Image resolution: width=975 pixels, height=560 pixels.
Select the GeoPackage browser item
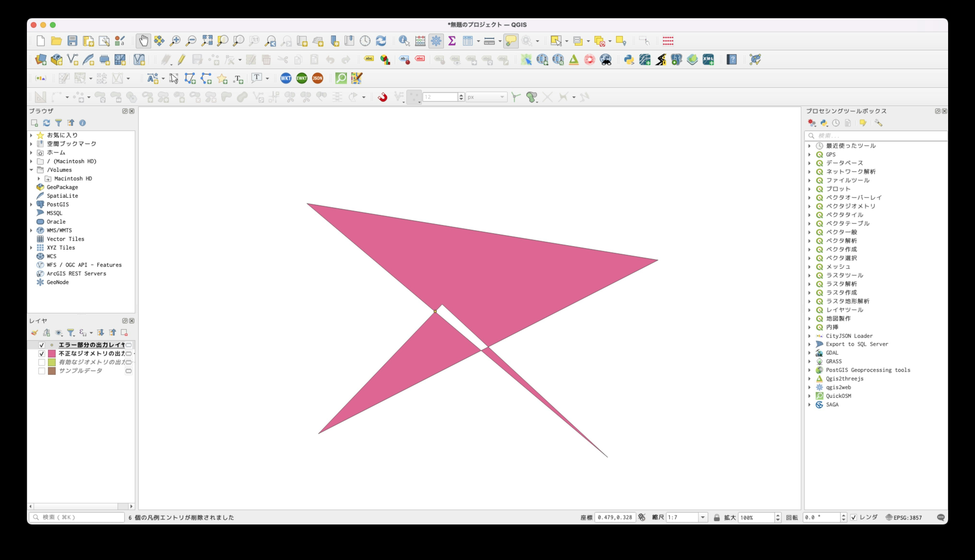62,187
